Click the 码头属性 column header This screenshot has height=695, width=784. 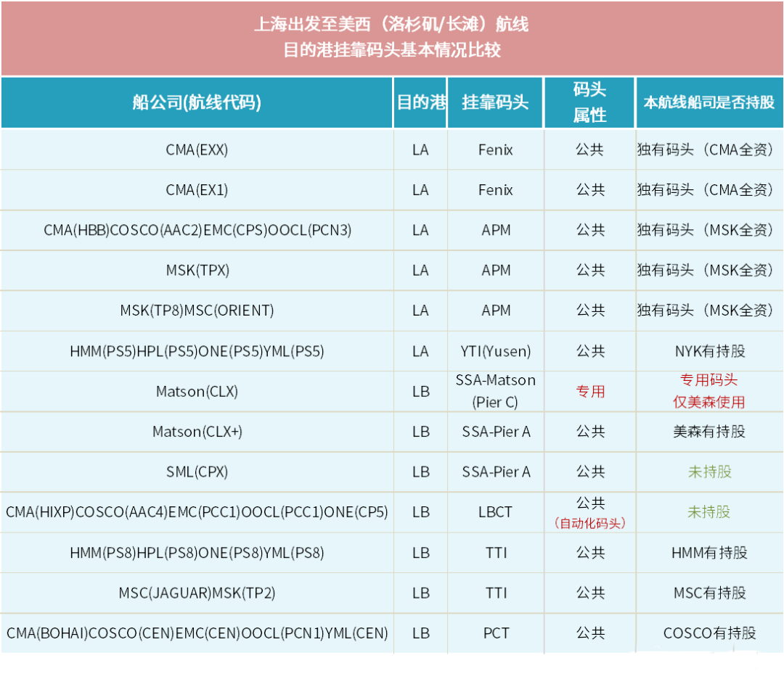coord(589,102)
